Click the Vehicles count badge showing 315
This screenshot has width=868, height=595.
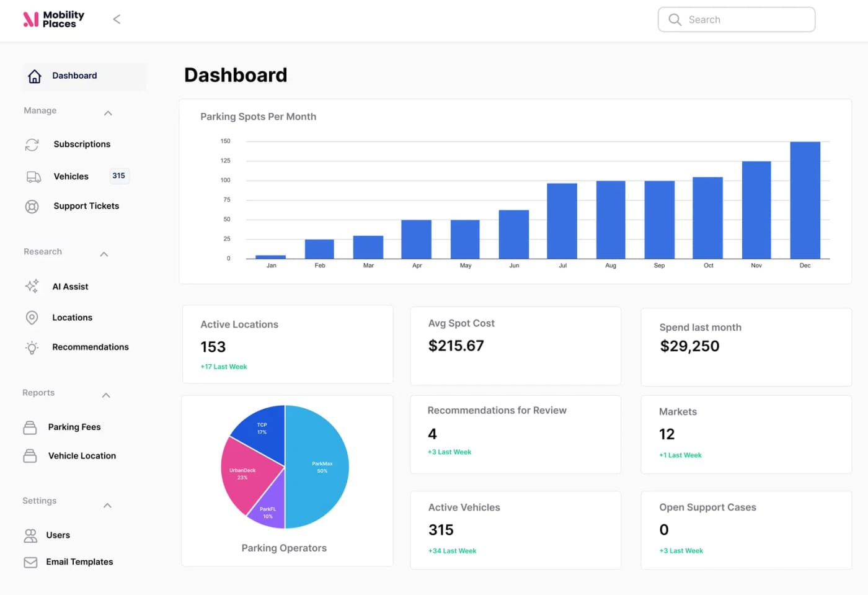[x=118, y=176]
